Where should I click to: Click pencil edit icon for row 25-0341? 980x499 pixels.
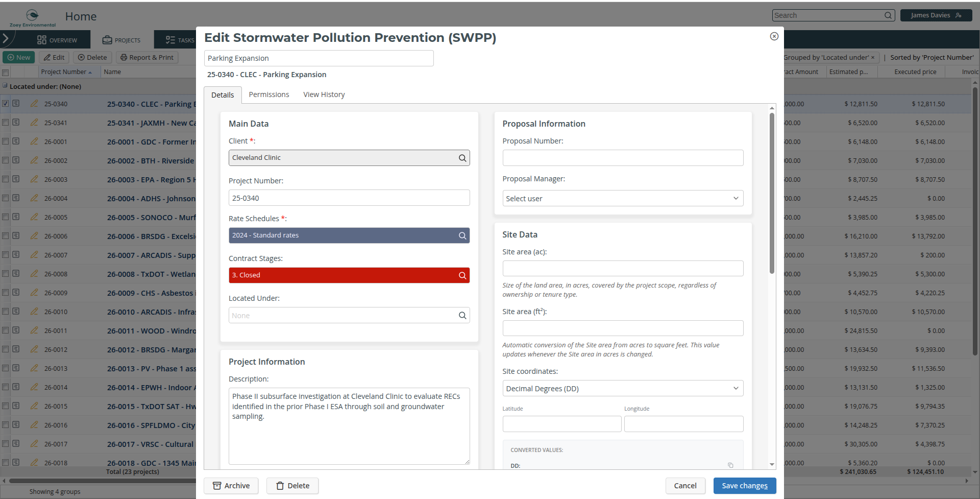pyautogui.click(x=34, y=123)
